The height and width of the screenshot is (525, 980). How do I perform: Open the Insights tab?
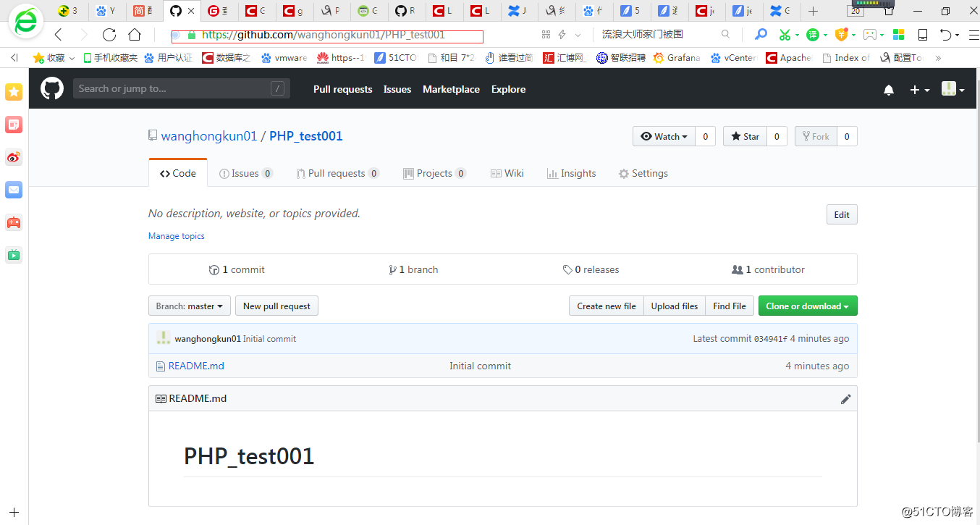pyautogui.click(x=572, y=173)
